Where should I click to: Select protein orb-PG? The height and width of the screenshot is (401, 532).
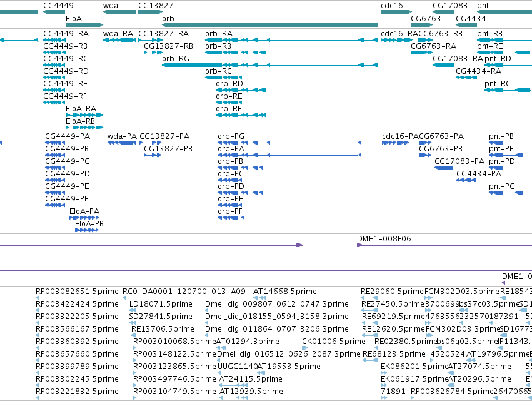pyautogui.click(x=231, y=136)
